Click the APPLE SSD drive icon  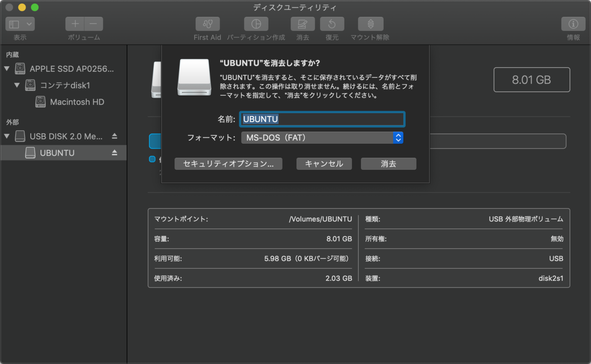[x=20, y=68]
